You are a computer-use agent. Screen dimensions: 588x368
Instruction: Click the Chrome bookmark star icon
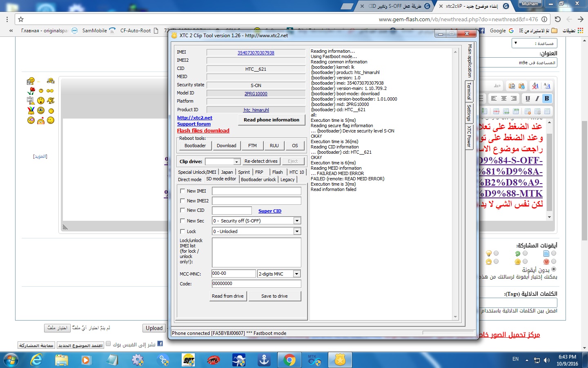pyautogui.click(x=21, y=19)
